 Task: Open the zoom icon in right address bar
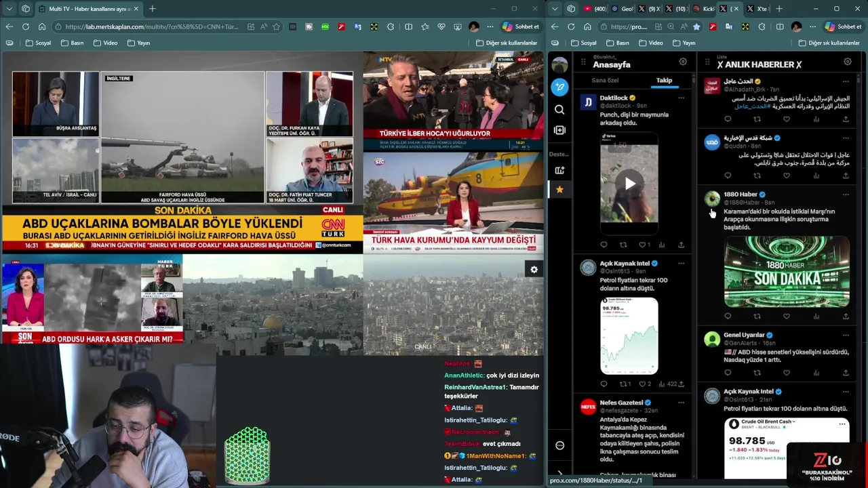point(670,26)
